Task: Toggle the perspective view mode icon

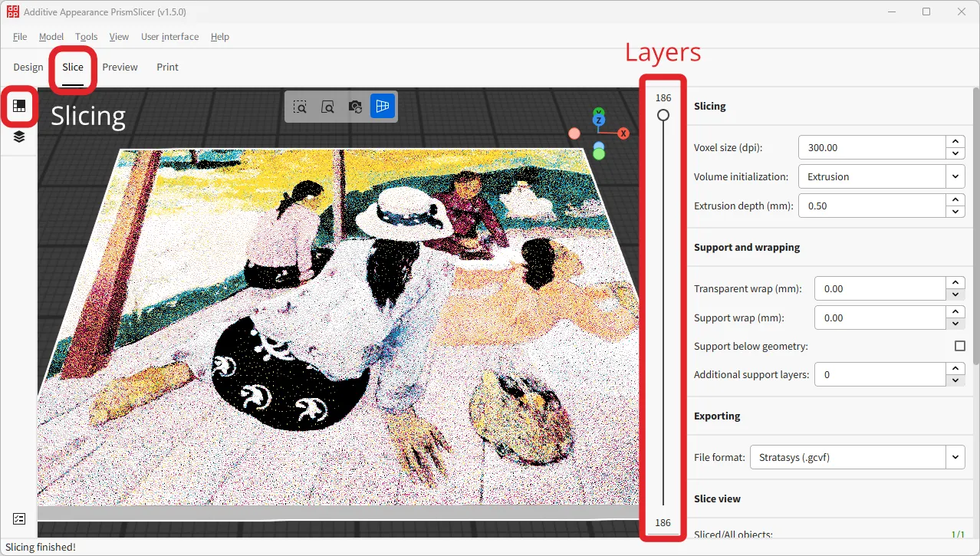Action: (x=382, y=107)
